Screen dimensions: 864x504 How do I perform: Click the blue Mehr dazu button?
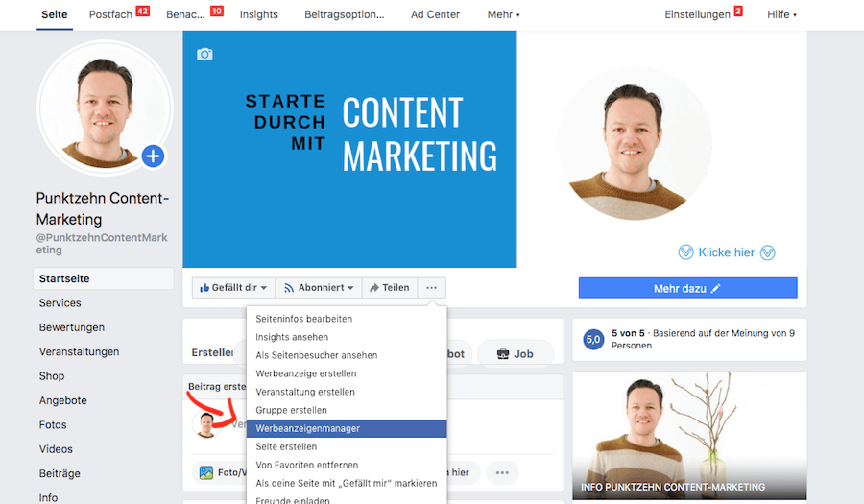[687, 288]
